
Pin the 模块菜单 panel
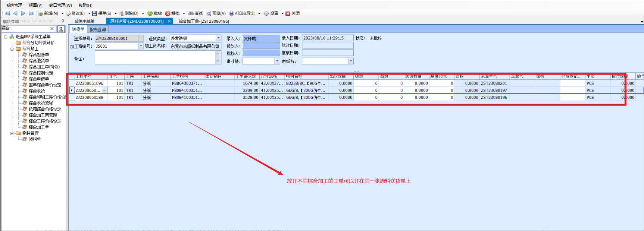tap(63, 21)
